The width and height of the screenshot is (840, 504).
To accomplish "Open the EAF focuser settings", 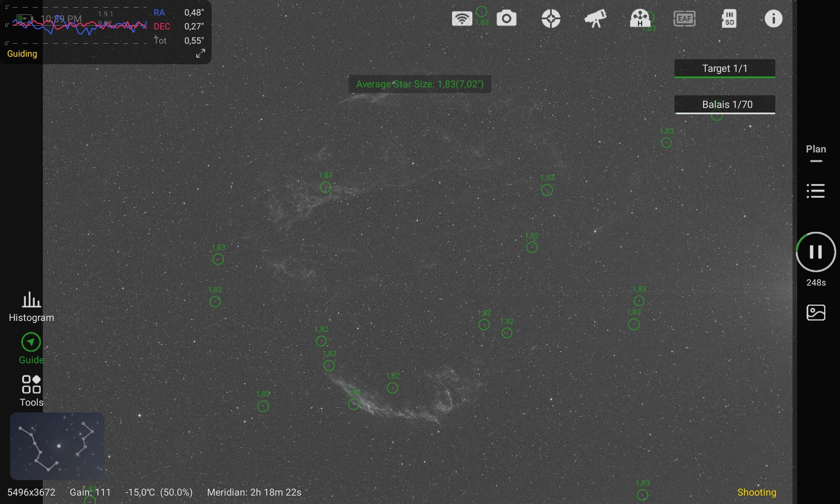I will 684,18.
